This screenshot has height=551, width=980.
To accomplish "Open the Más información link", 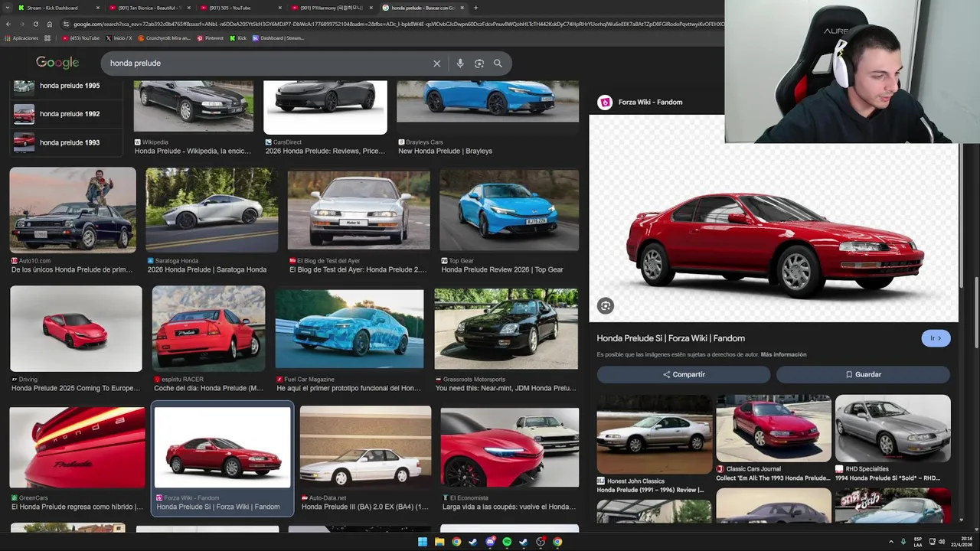I will pyautogui.click(x=783, y=355).
